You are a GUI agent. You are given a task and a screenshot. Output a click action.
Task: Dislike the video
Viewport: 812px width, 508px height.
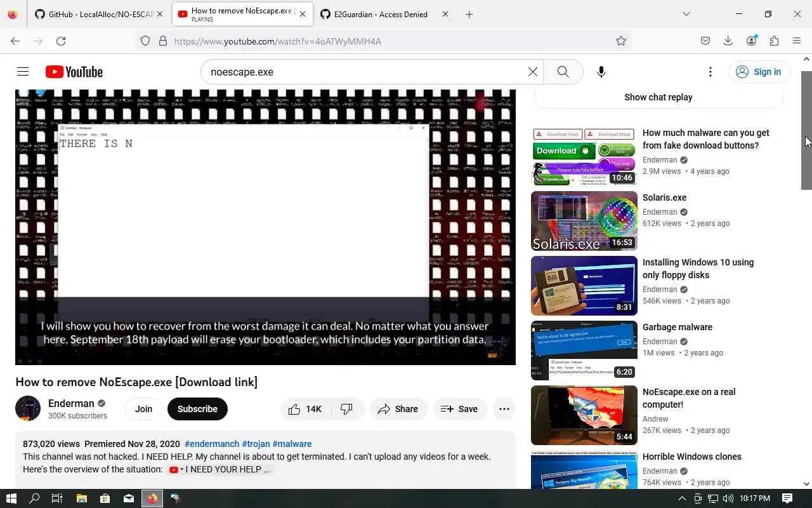click(x=348, y=409)
